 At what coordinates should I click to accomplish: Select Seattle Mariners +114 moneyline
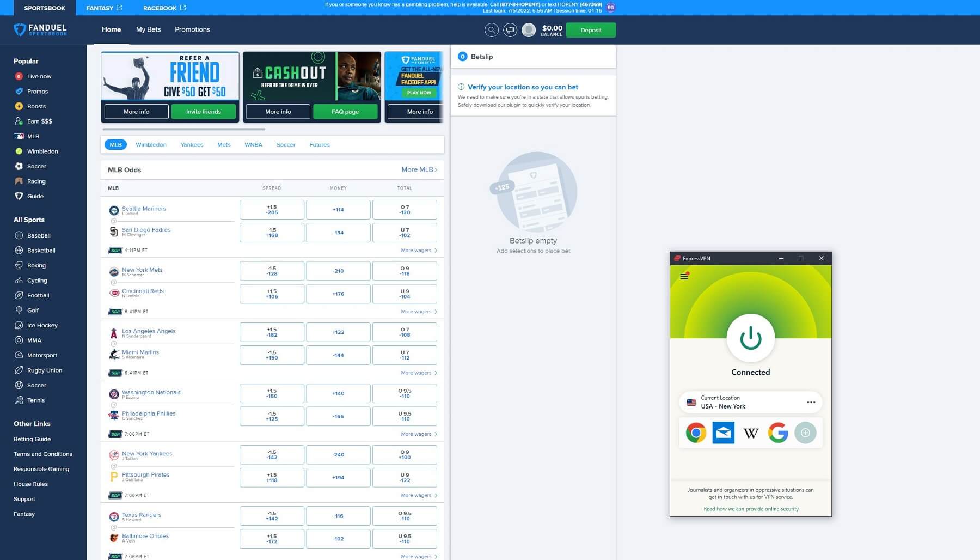click(x=338, y=210)
